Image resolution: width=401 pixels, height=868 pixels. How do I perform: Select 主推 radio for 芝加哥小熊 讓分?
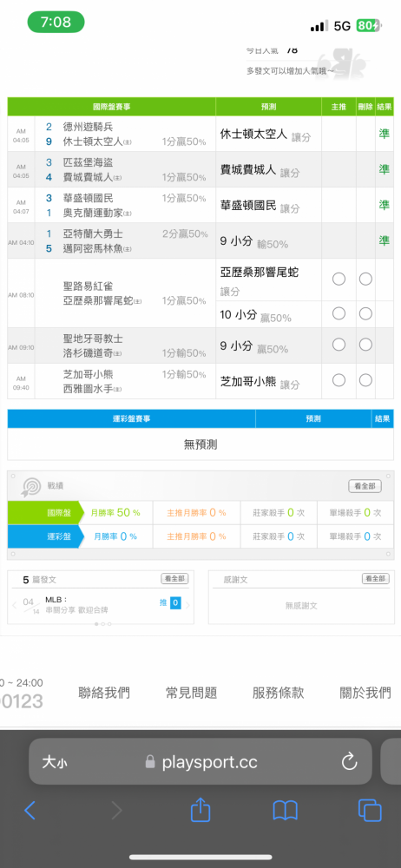click(x=339, y=380)
